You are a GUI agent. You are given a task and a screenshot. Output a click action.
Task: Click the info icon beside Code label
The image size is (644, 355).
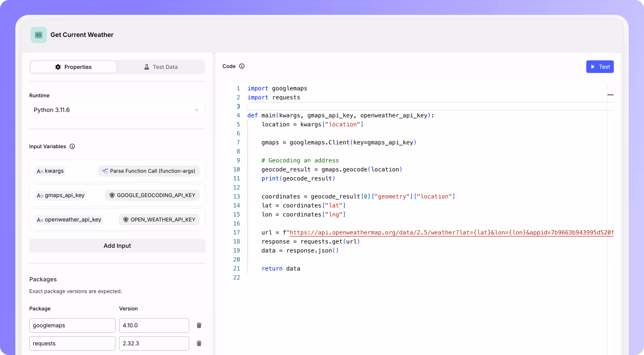[x=242, y=66]
